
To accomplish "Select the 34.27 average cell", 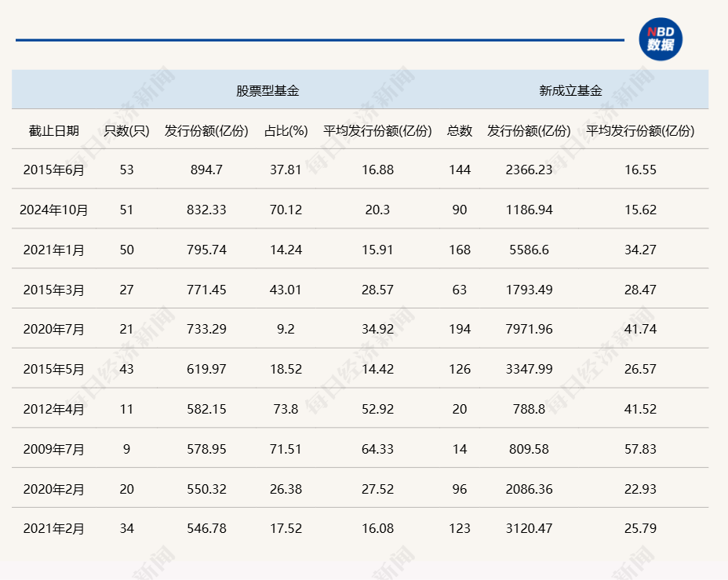I will [640, 250].
